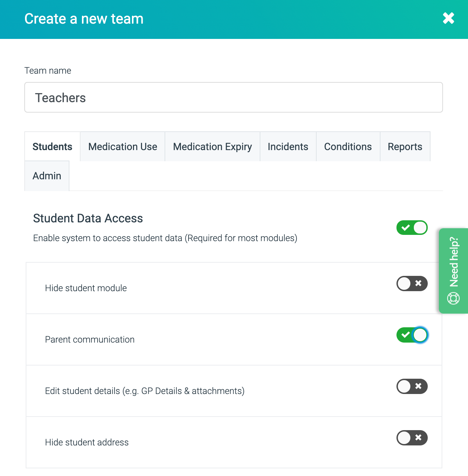
Task: Click the Students tab label
Action: pos(52,146)
